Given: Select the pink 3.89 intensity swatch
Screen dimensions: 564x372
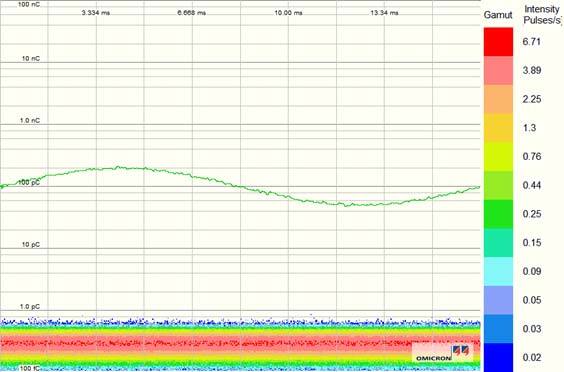Looking at the screenshot, I should tap(498, 71).
